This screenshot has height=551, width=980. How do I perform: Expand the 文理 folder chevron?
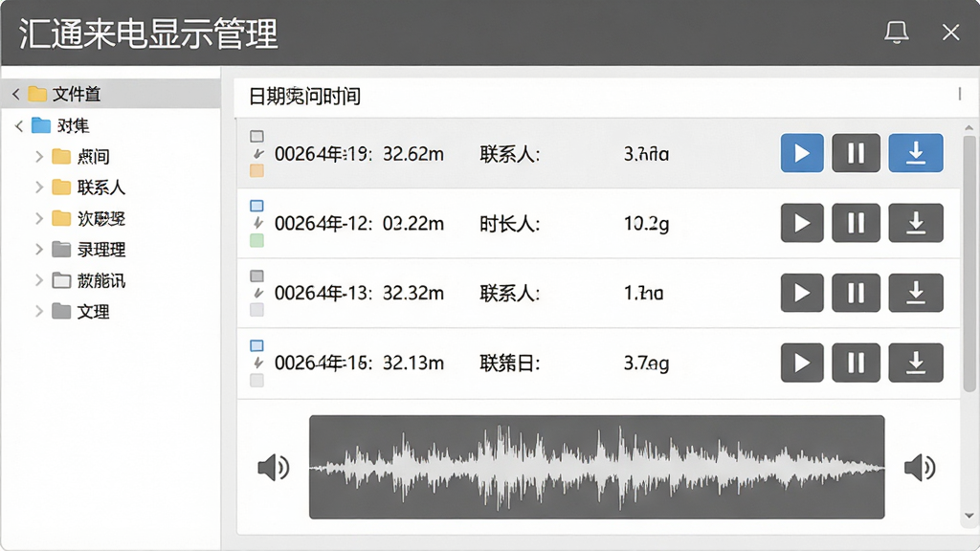click(38, 311)
